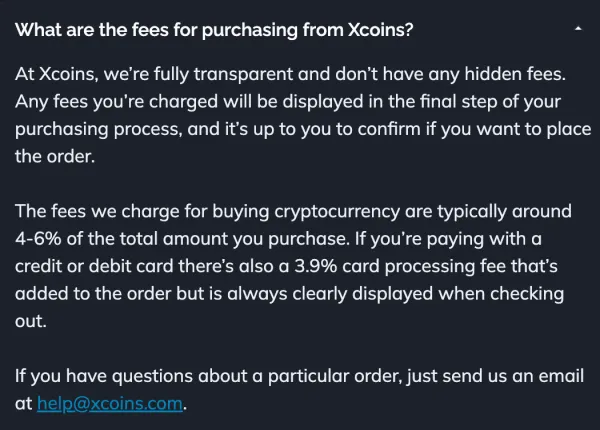600x430 pixels.
Task: Click the "4-6%" fee percentage text
Action: coord(40,240)
